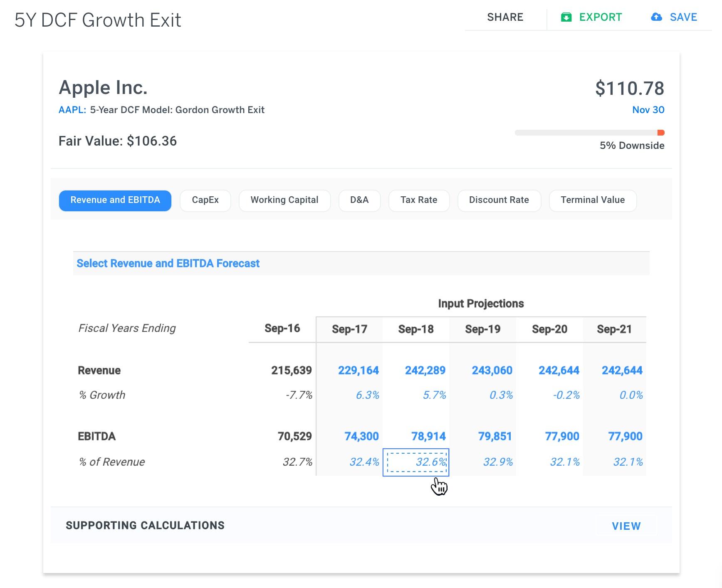
Task: Click the Sep-19 column header
Action: click(x=483, y=329)
